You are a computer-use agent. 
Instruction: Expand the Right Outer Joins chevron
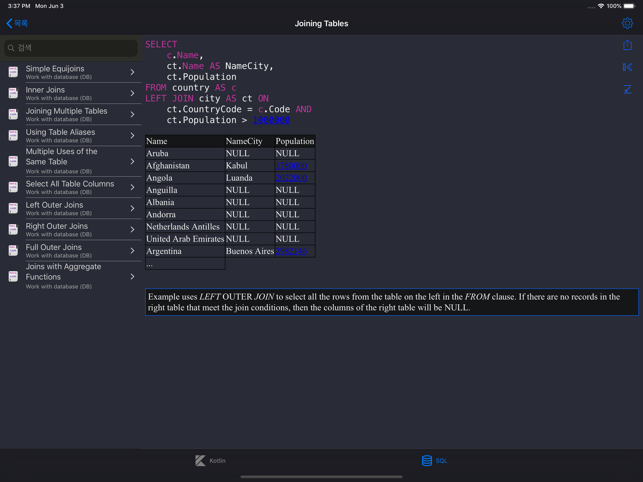132,229
